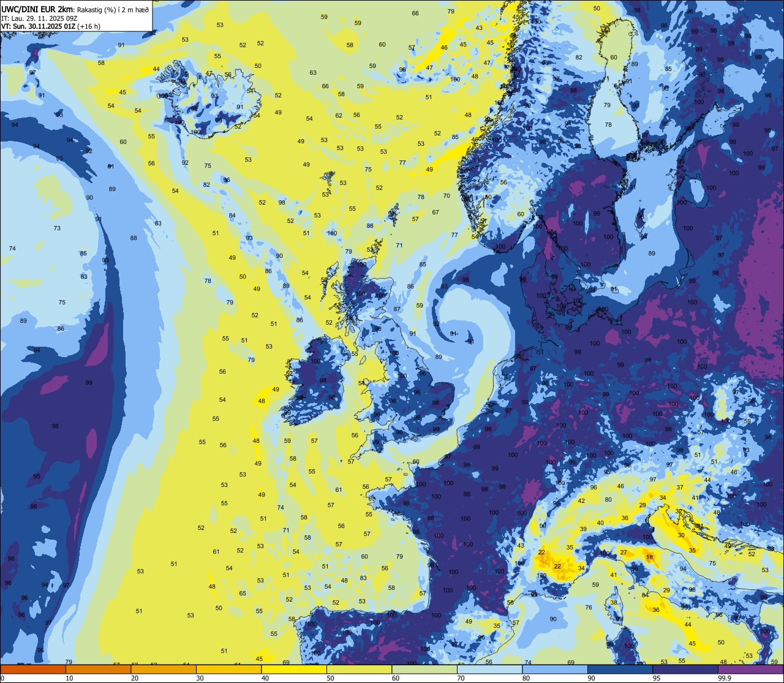
Task: Click the '50' legend scale label
Action: [330, 678]
